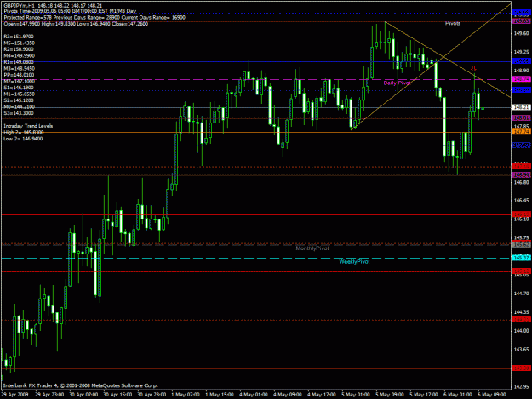Click the 'Low 2= 146.9400' text
532x399 pixels.
[x=23, y=139]
